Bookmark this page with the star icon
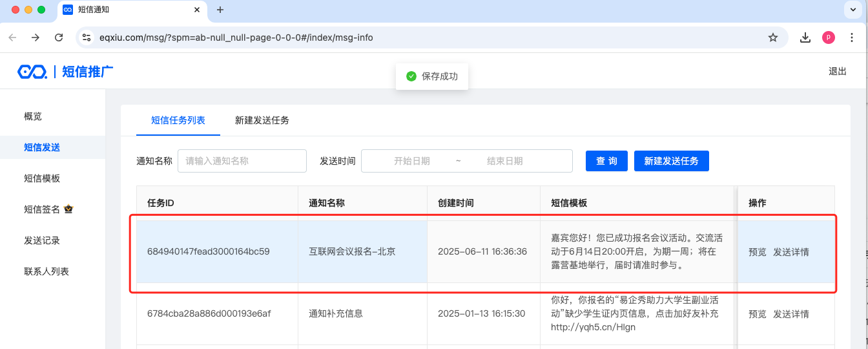Image resolution: width=868 pixels, height=349 pixels. coord(772,37)
